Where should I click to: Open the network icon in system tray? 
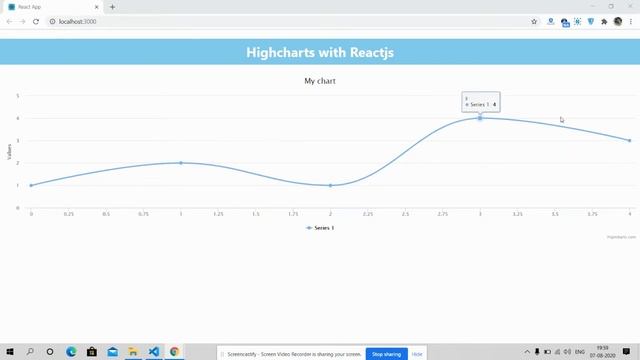558,351
